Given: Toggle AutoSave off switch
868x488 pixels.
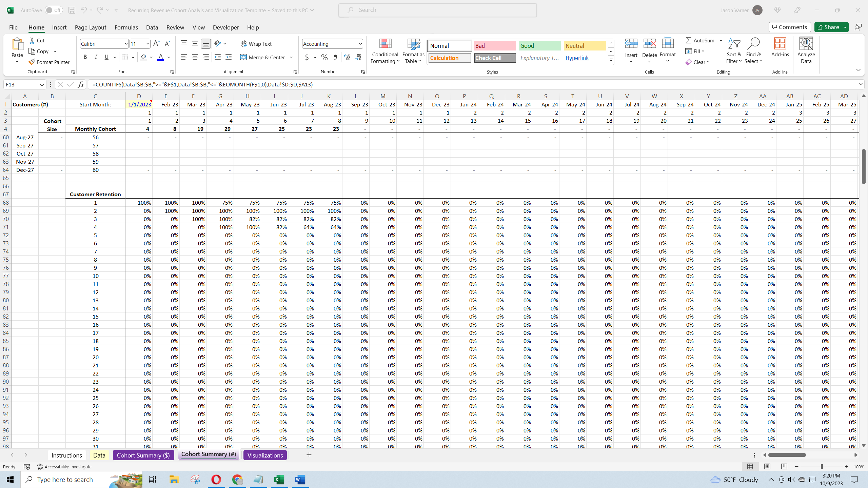Looking at the screenshot, I should [x=54, y=10].
